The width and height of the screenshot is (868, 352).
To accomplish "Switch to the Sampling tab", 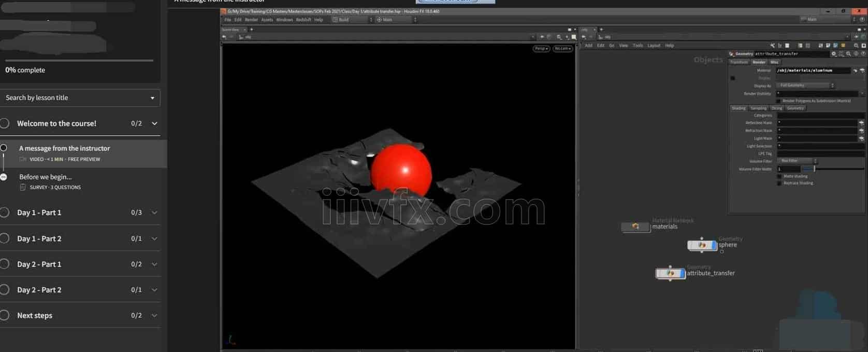I will pyautogui.click(x=758, y=108).
